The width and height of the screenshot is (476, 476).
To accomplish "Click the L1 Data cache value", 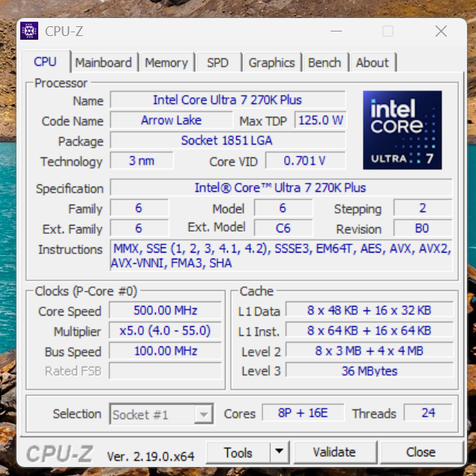I will [370, 310].
